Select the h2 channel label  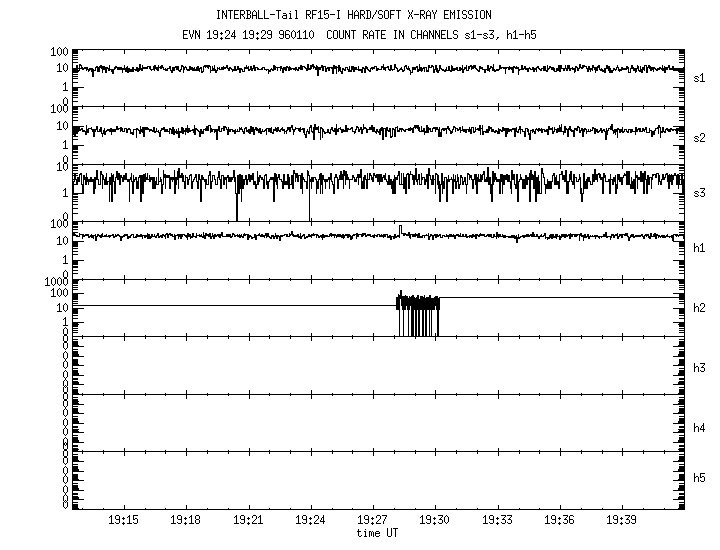(700, 308)
